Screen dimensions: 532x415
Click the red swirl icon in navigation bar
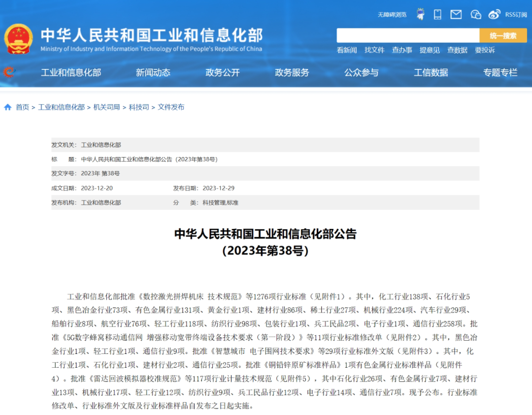point(9,72)
